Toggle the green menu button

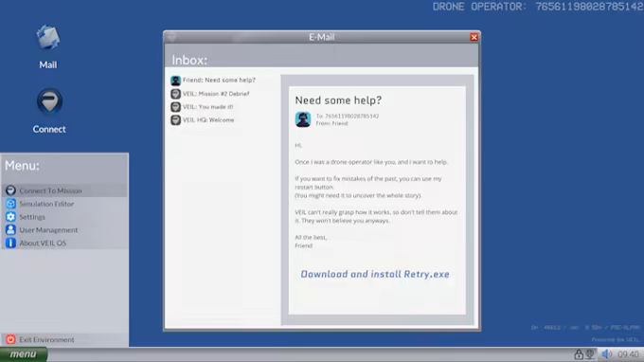pyautogui.click(x=24, y=354)
